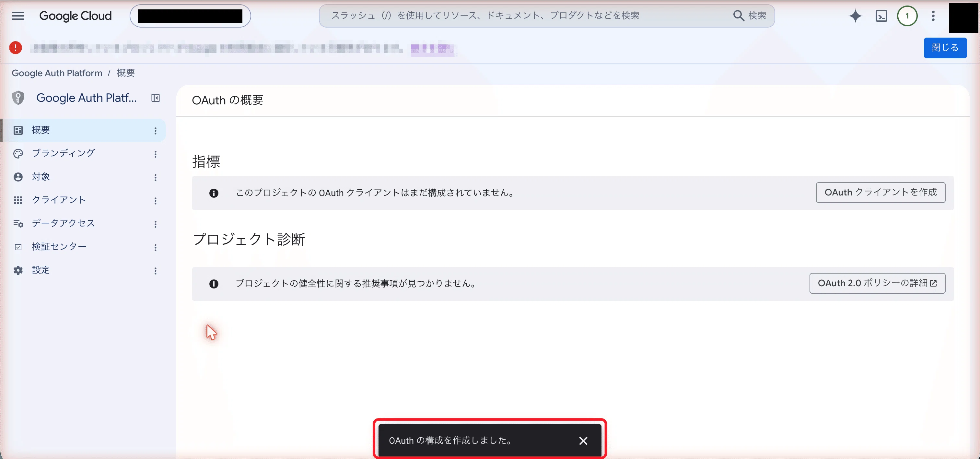The height and width of the screenshot is (459, 980).
Task: Click the クライアント grid icon
Action: pos(18,200)
